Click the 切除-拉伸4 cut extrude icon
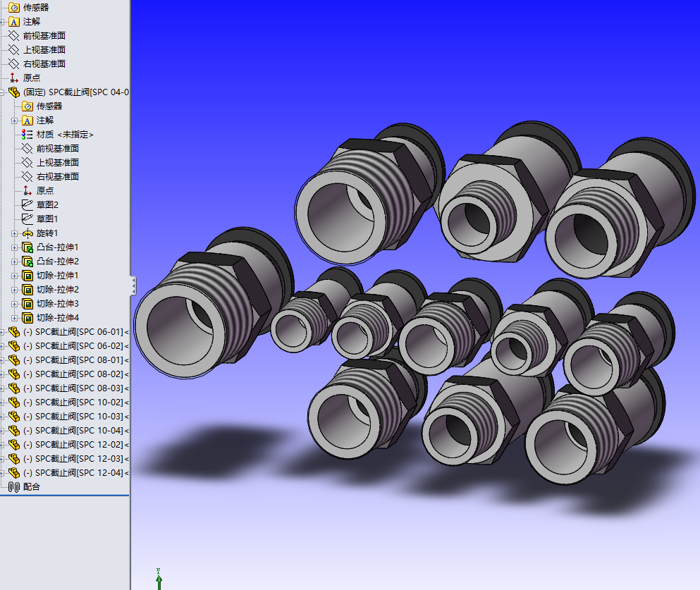Viewport: 700px width, 590px height. [x=27, y=318]
